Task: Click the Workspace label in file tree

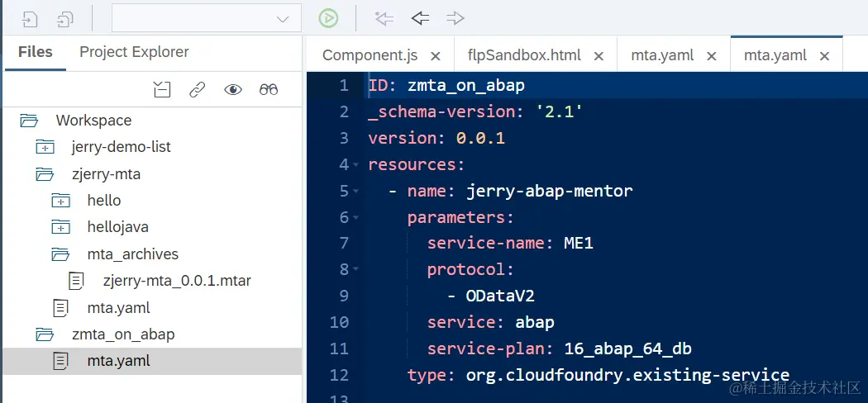Action: (x=93, y=121)
